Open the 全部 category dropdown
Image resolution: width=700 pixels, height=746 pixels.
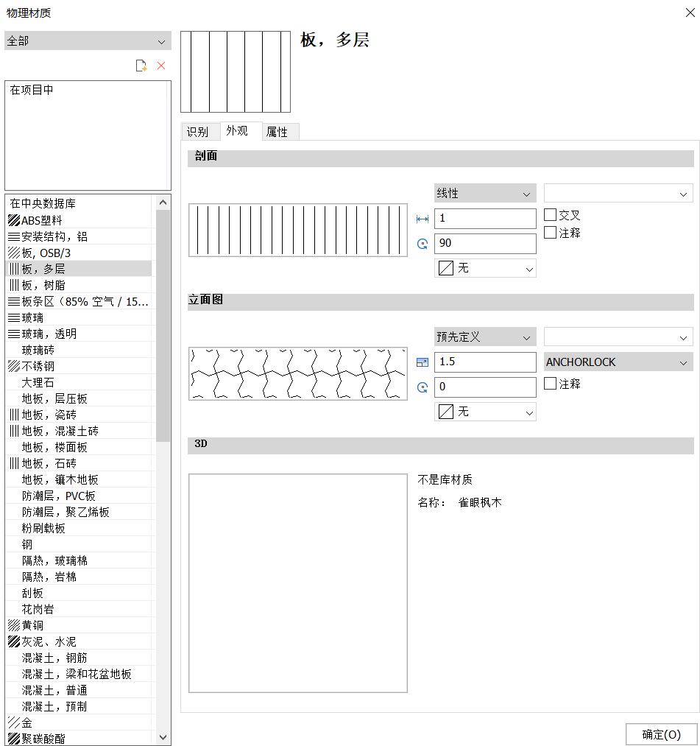(x=88, y=41)
